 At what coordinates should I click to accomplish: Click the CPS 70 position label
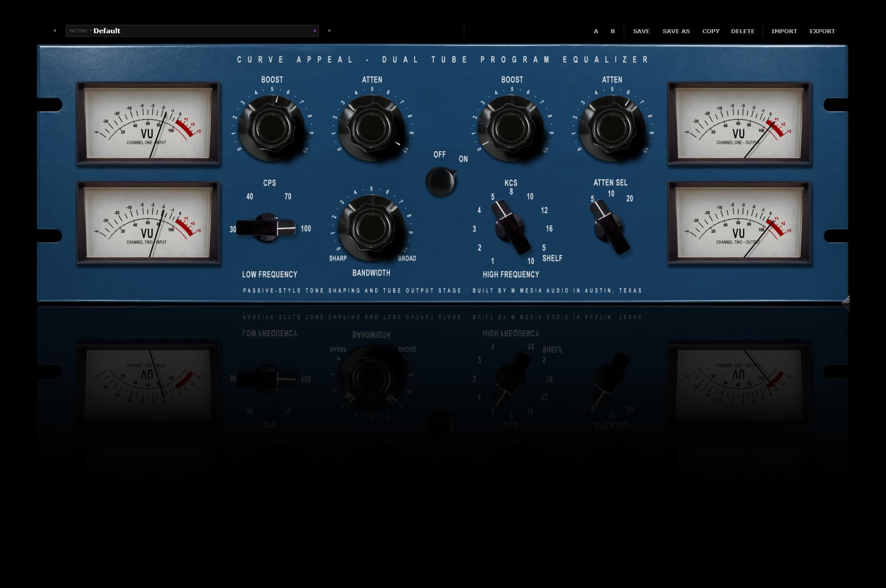point(288,196)
